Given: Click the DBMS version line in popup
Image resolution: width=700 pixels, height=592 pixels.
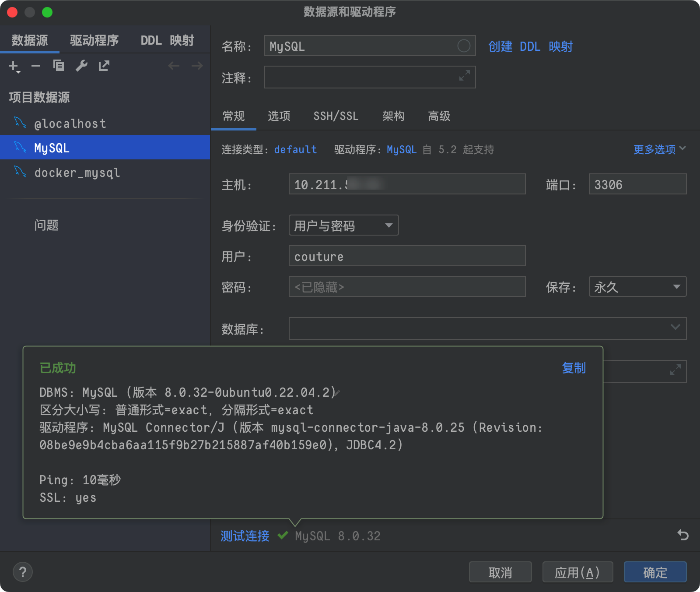Looking at the screenshot, I should point(188,392).
